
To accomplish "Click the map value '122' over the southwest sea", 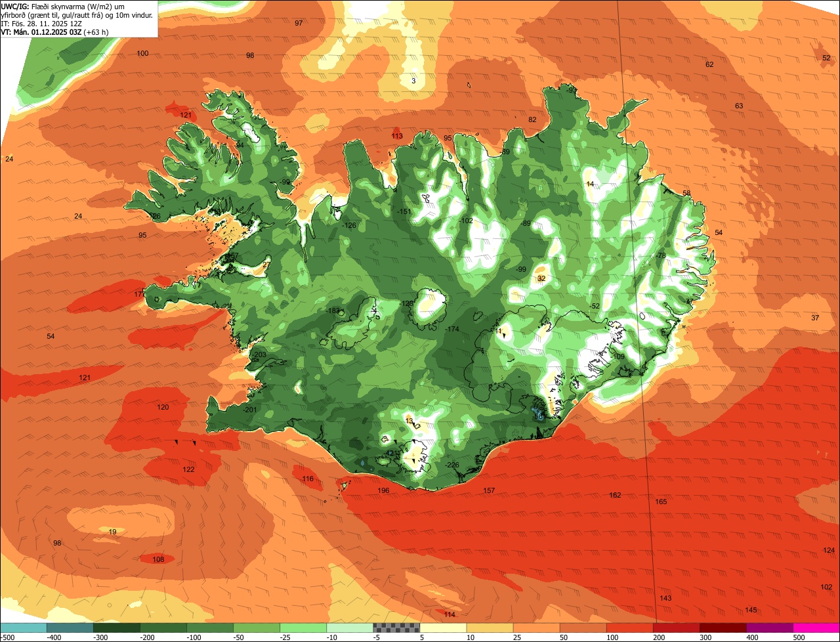I will pyautogui.click(x=188, y=469).
